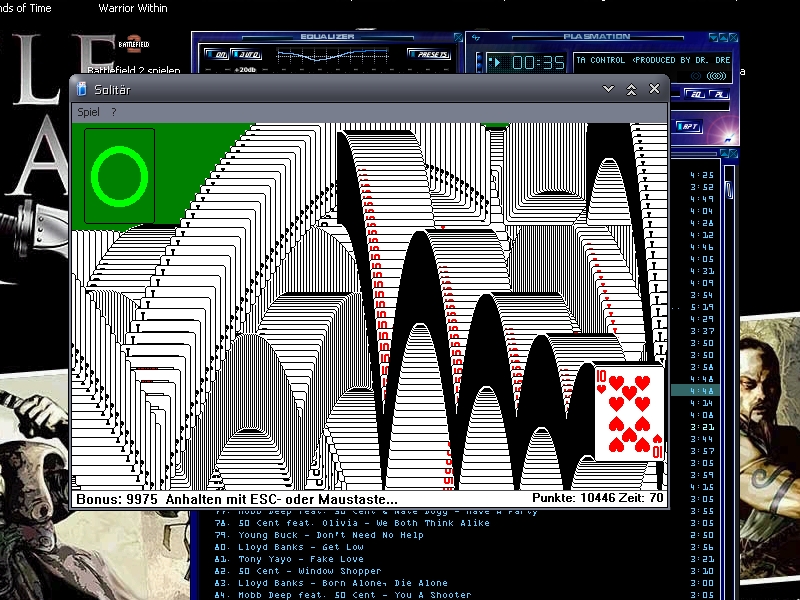Close the Winamp playlist window
800x600 pixels.
(733, 153)
